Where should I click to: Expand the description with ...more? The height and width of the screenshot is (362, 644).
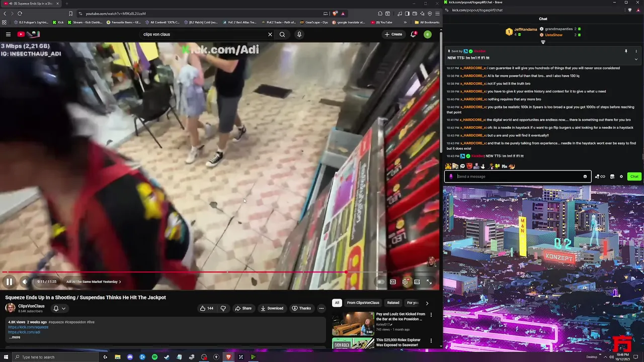tap(14, 337)
